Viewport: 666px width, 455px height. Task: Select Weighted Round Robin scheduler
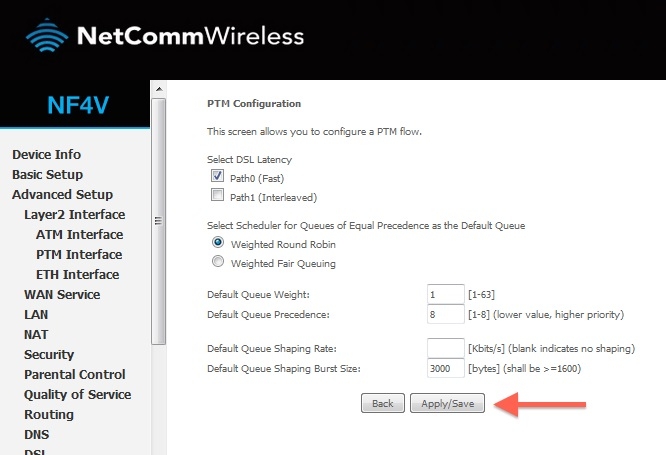(217, 243)
